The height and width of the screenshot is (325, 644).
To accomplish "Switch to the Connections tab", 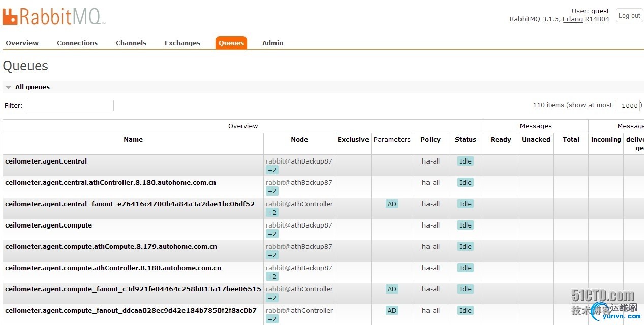I will pos(77,43).
